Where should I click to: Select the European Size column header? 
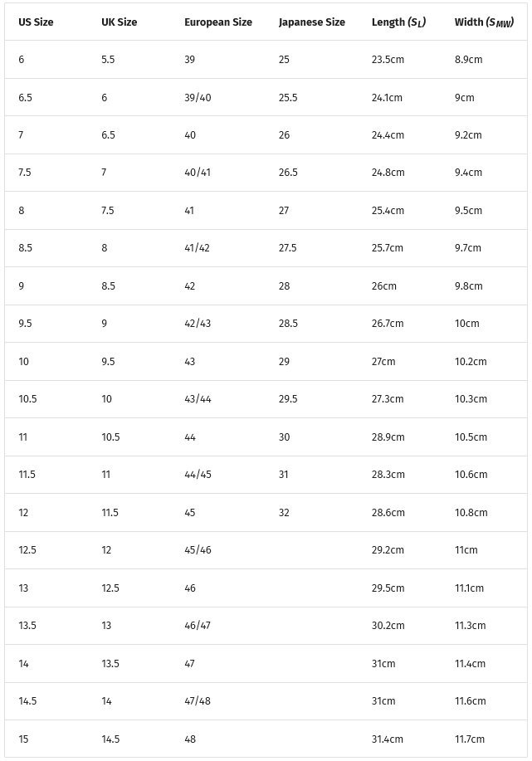pyautogui.click(x=218, y=22)
